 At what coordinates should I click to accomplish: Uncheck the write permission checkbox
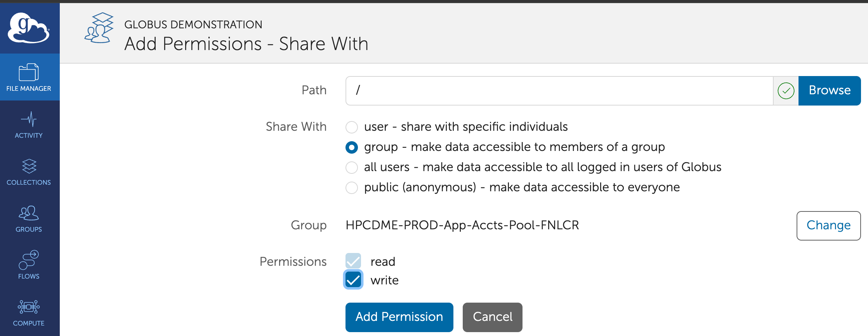[x=353, y=280]
